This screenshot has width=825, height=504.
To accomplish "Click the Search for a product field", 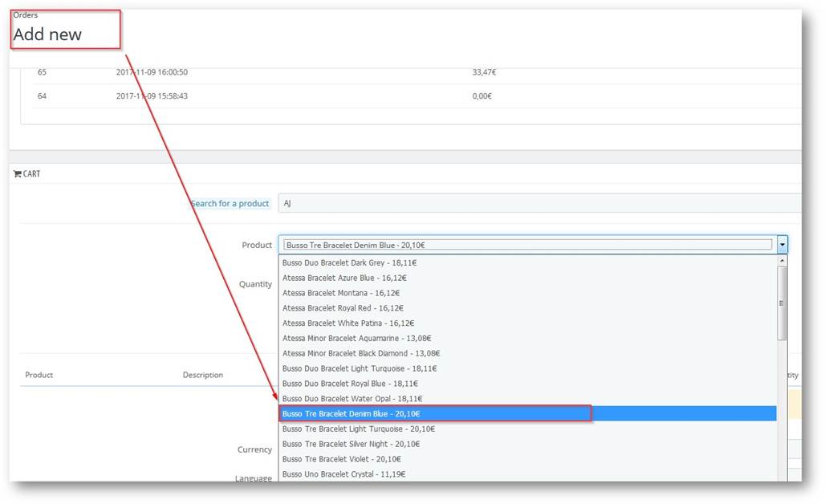I will 539,203.
